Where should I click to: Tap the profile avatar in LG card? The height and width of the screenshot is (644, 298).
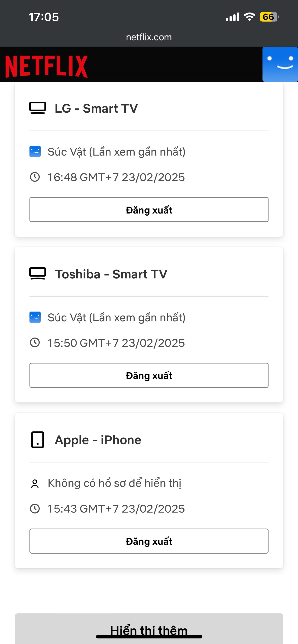[x=35, y=152]
